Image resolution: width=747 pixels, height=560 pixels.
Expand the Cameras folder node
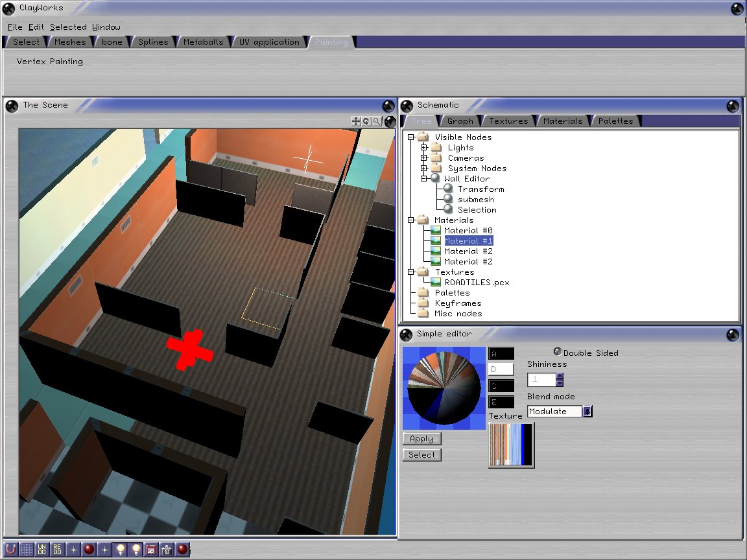tap(424, 158)
